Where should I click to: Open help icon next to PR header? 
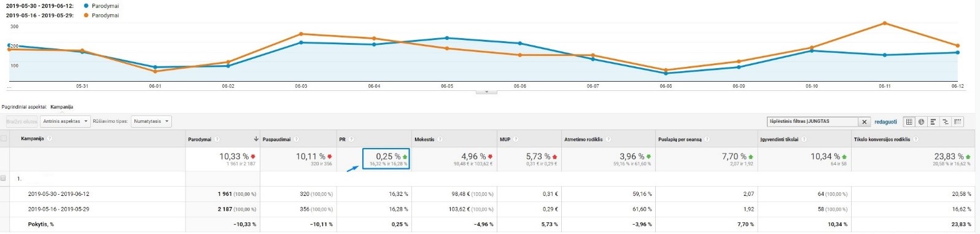[x=351, y=139]
